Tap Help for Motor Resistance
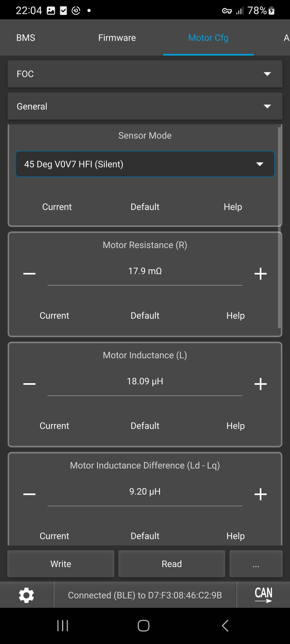Viewport: 290px width, 644px height. [235, 316]
